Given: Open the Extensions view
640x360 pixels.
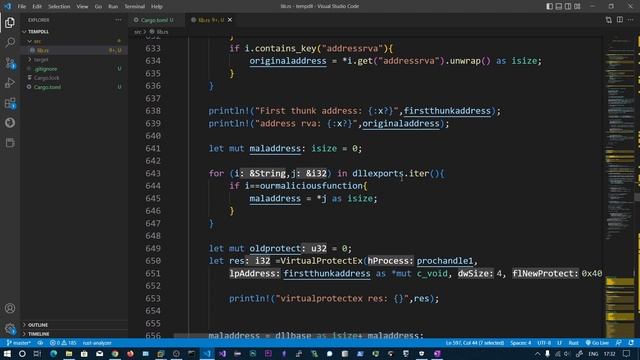Looking at the screenshot, I should tap(10, 103).
